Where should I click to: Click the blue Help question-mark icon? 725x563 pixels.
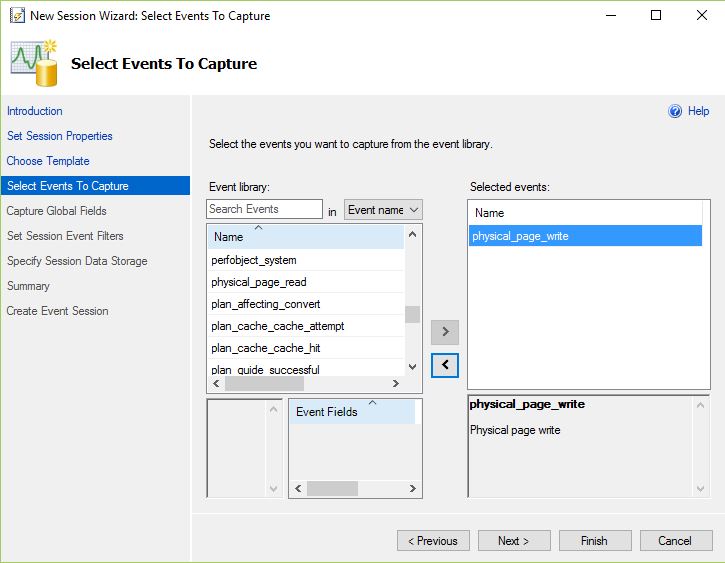[675, 112]
